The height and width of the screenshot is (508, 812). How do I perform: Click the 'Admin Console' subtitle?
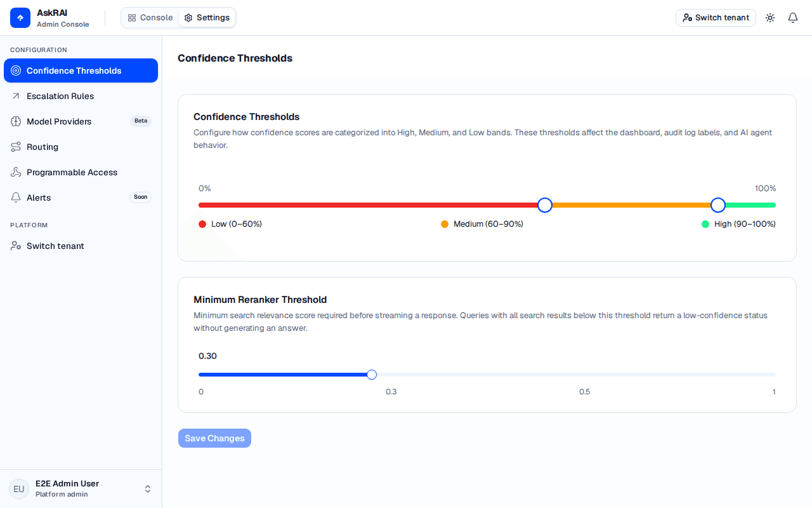point(63,24)
